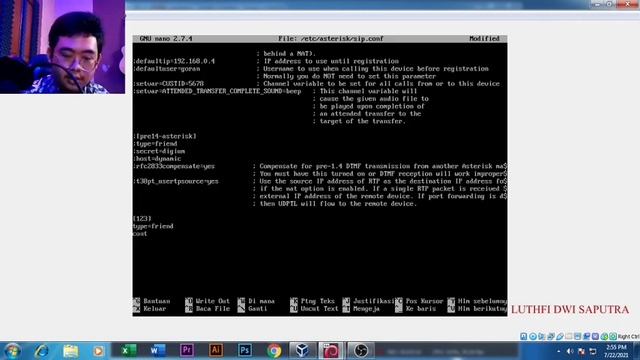This screenshot has height=360, width=640.
Task: Click 'type=friend' under [123]
Action: point(153,226)
